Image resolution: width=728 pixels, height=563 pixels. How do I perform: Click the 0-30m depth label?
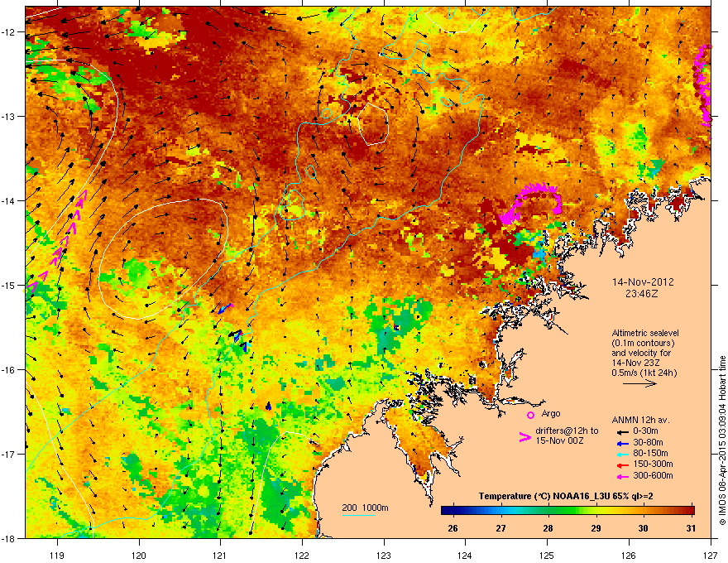pos(645,431)
